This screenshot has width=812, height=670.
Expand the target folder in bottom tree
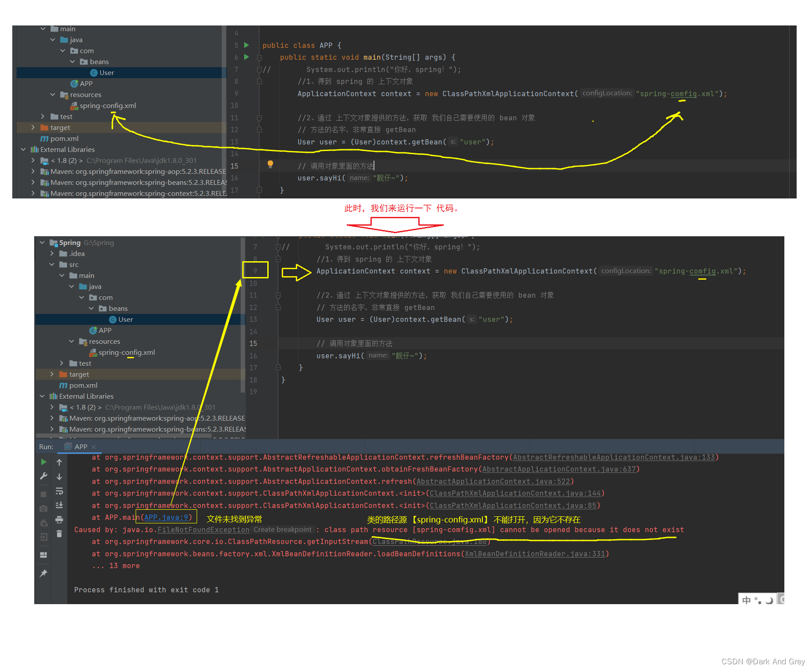[x=52, y=374]
